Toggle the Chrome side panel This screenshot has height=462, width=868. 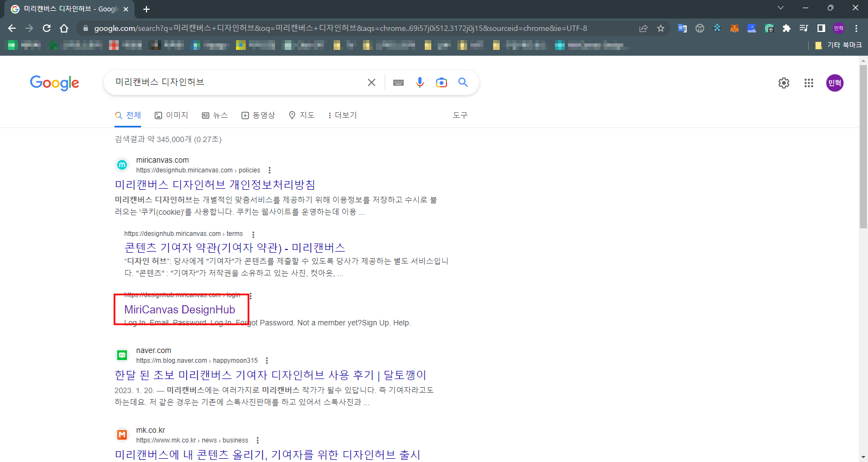pyautogui.click(x=821, y=28)
